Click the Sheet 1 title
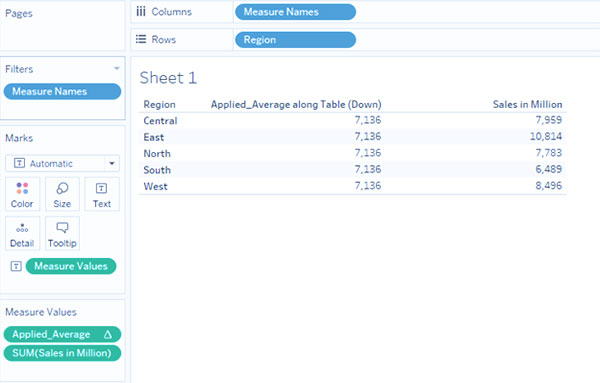Screen dimensions: 600x383 point(168,78)
